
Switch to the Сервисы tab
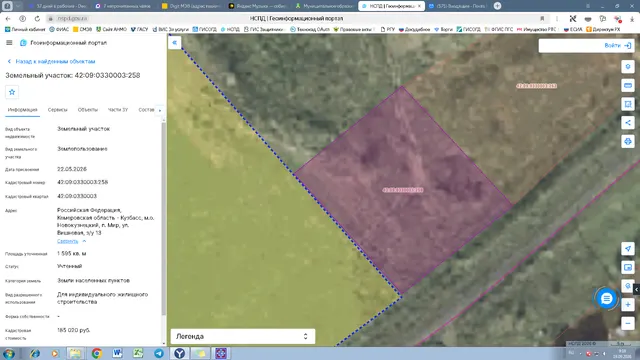pyautogui.click(x=58, y=110)
